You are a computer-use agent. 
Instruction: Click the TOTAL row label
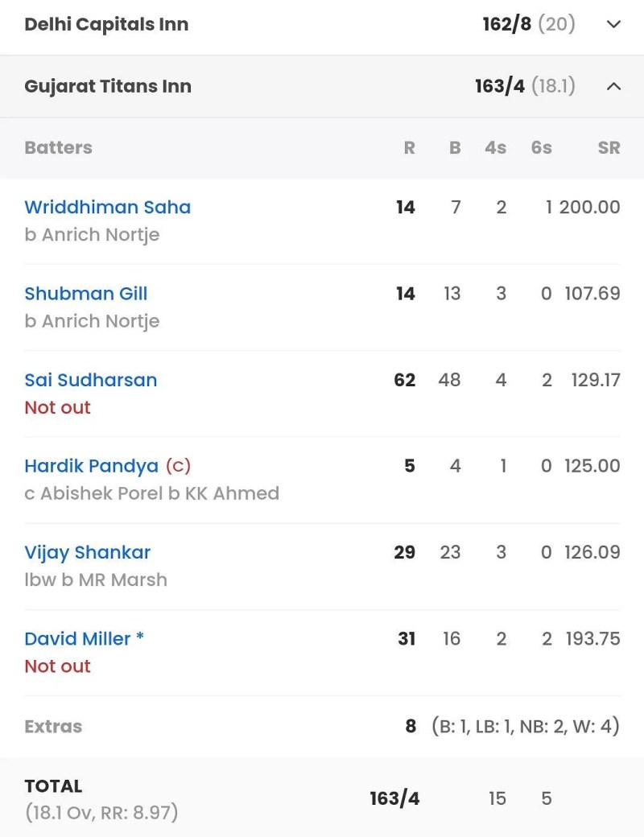pos(53,786)
